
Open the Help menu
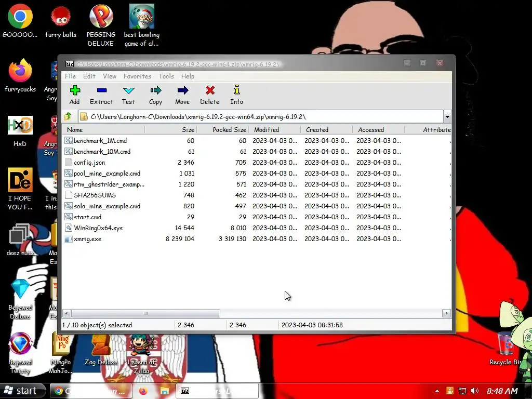[x=188, y=76]
